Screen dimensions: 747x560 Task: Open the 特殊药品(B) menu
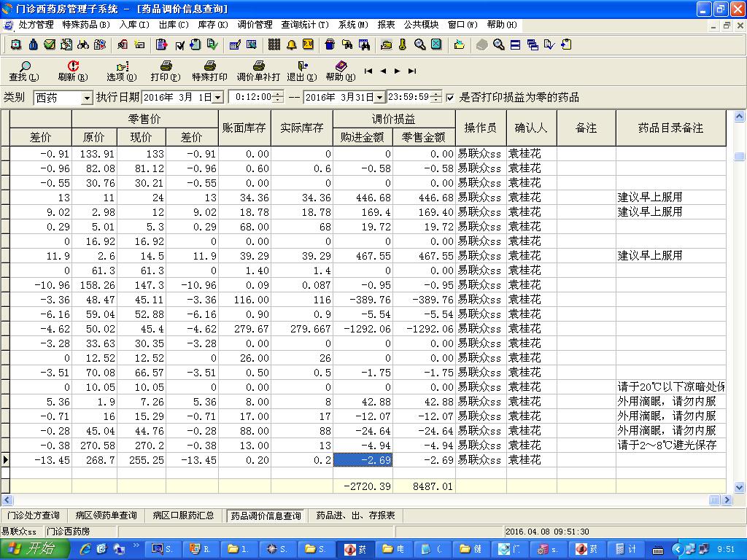86,24
